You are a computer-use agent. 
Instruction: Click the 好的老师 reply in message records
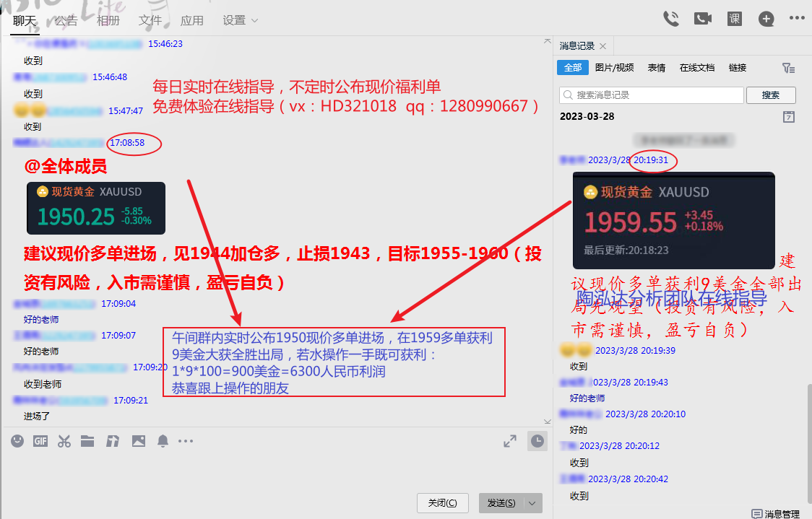coord(587,398)
